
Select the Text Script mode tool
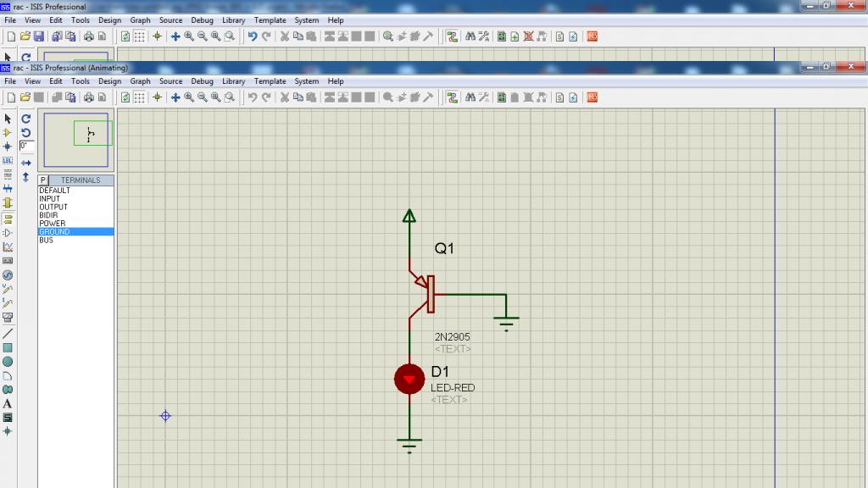point(7,175)
